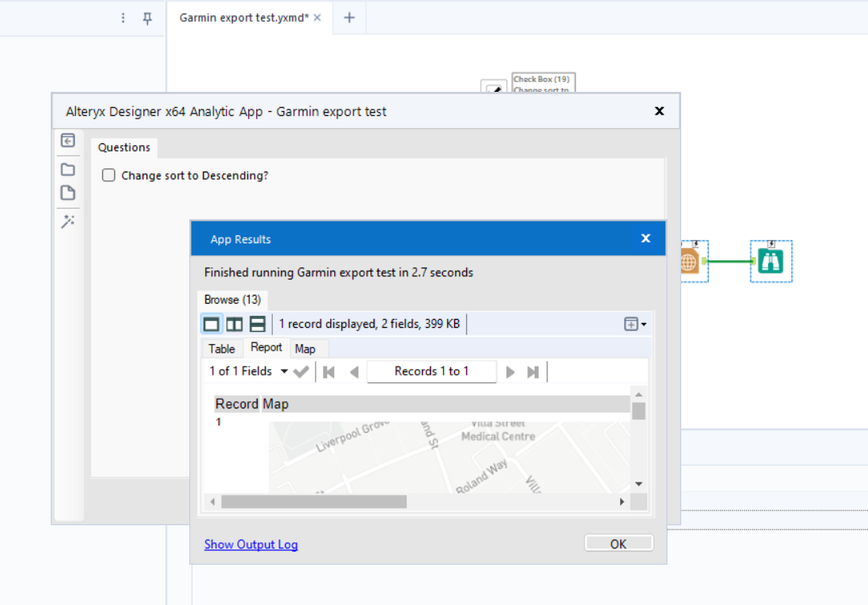Viewport: 868px width, 605px height.
Task: Switch to side-by-side pane layout in Browse results
Action: [234, 323]
